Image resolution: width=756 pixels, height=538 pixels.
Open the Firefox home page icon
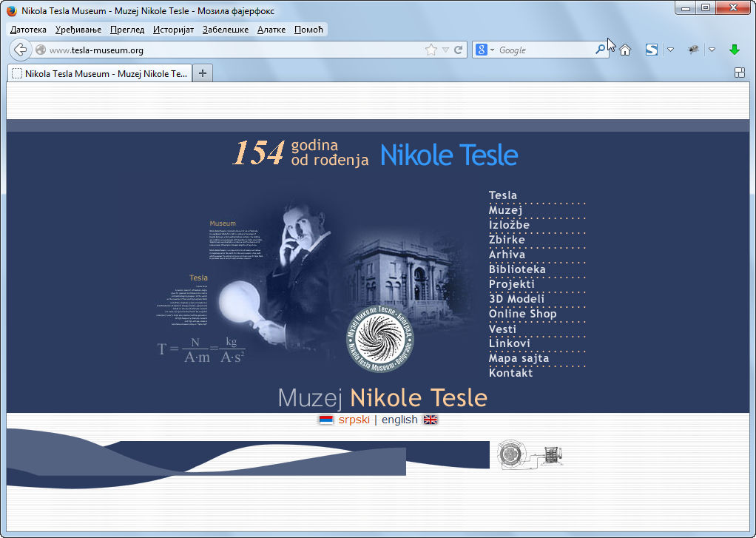pos(625,50)
